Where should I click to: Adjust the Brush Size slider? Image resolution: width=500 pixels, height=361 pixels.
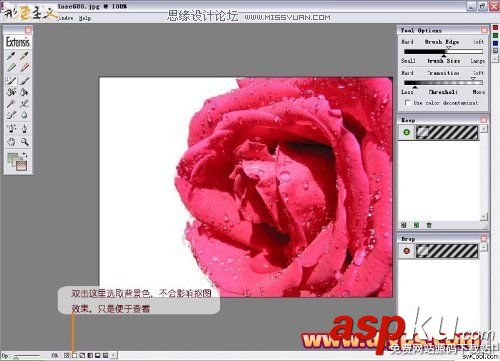[x=443, y=52]
